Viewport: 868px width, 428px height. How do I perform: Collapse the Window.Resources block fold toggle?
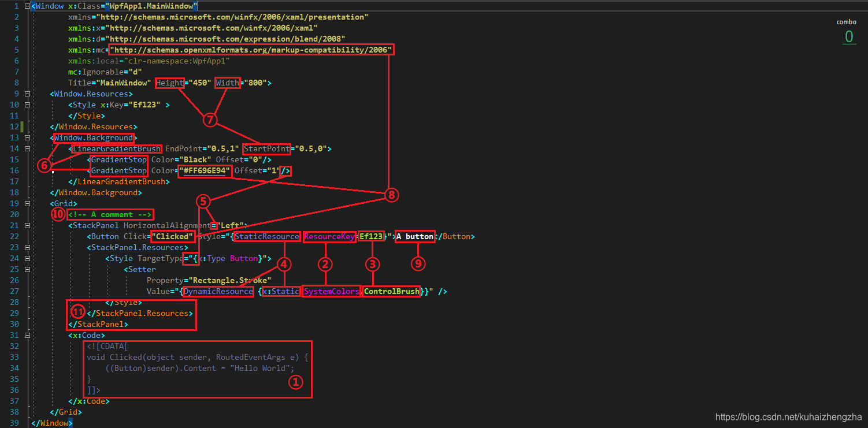(27, 94)
